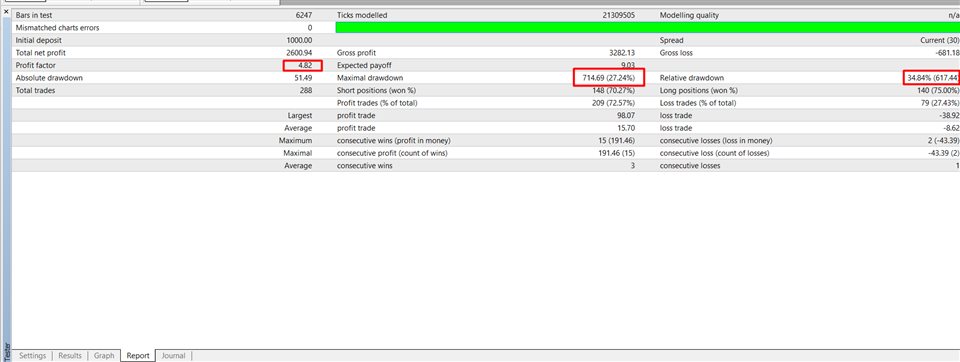Image resolution: width=960 pixels, height=362 pixels.
Task: Open the Journal tab
Action: (x=173, y=356)
